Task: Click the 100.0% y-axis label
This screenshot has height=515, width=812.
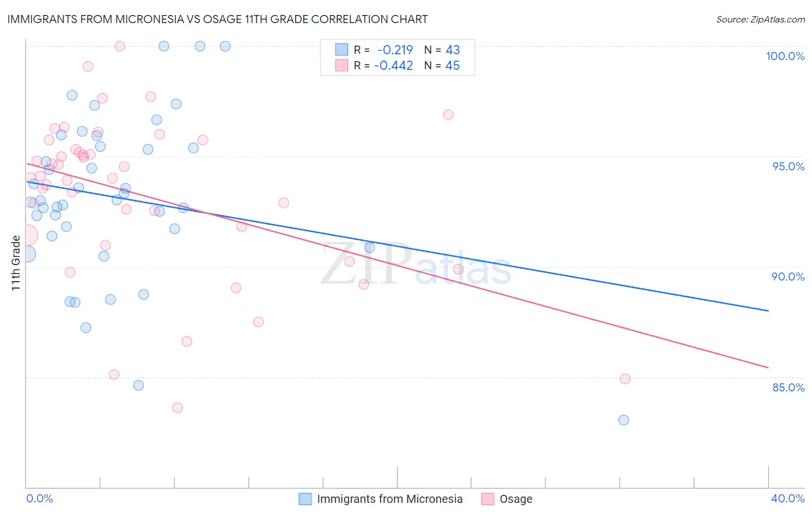Action: (x=785, y=56)
